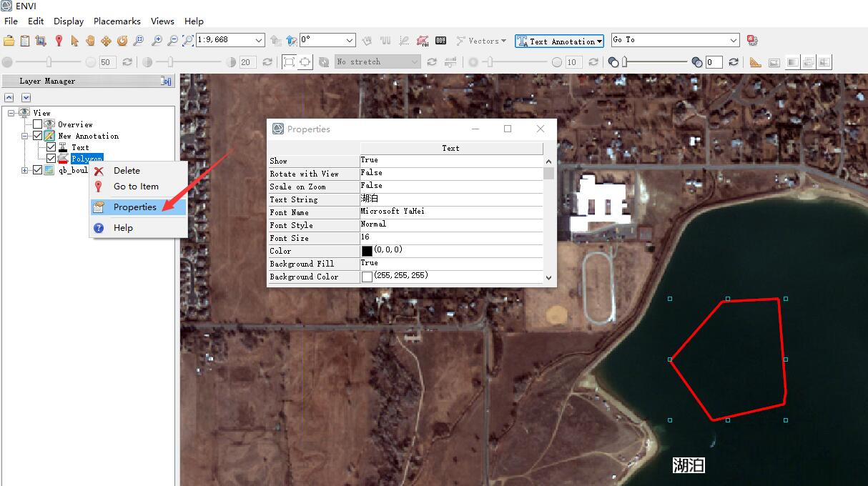The height and width of the screenshot is (486, 868).
Task: Detach the Layer Manager panel icon
Action: 166,81
